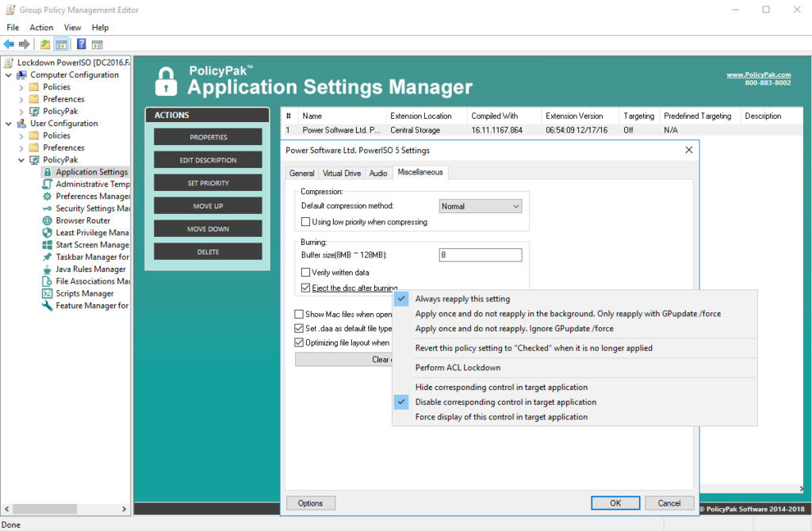Switch to the Virtual Drive tab

[342, 174]
